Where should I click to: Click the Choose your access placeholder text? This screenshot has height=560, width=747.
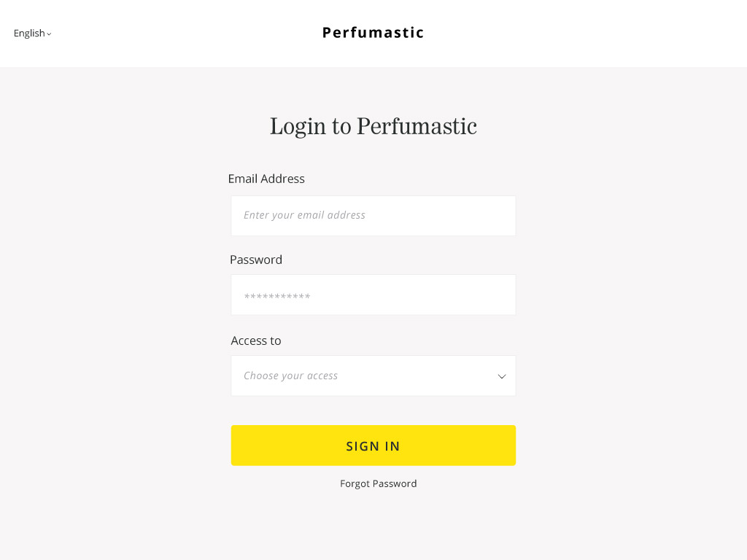click(x=290, y=376)
